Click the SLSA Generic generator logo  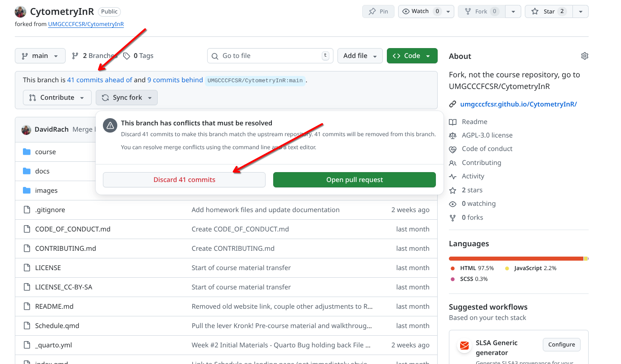point(463,346)
